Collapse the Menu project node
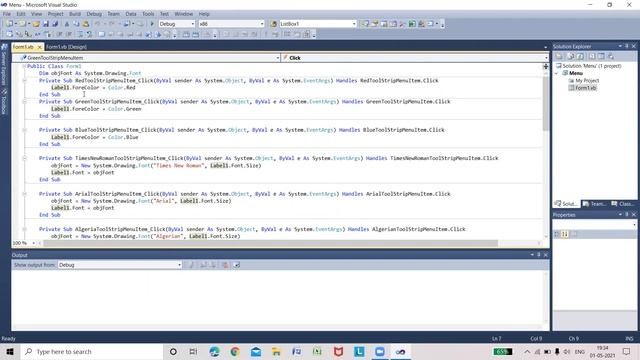The image size is (640, 360). 556,73
